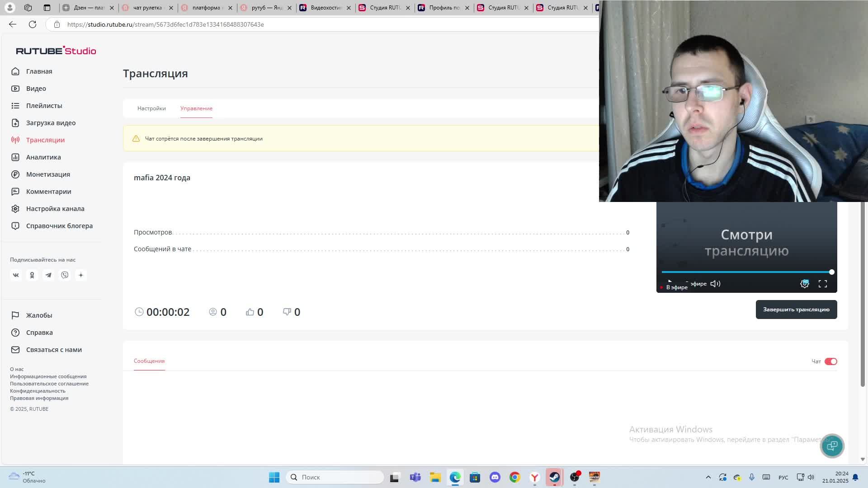Switch to the Настройки tab
Screen dimensions: 868x488
coord(151,108)
